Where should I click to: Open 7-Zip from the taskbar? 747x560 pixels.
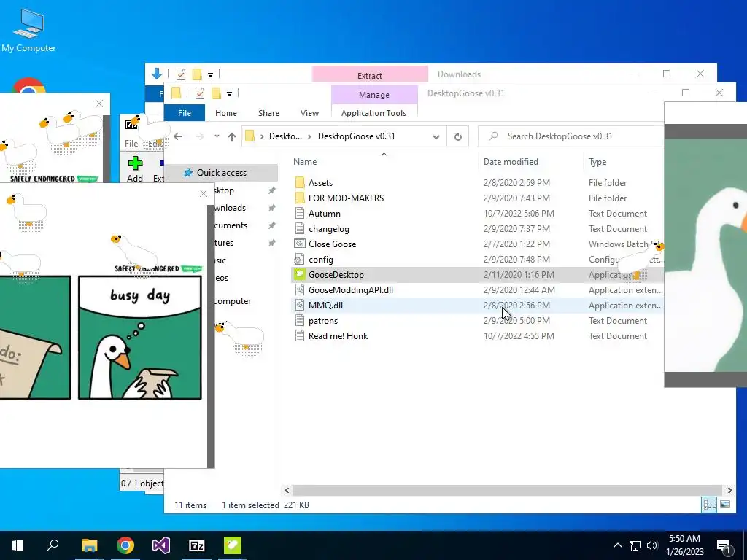197,545
